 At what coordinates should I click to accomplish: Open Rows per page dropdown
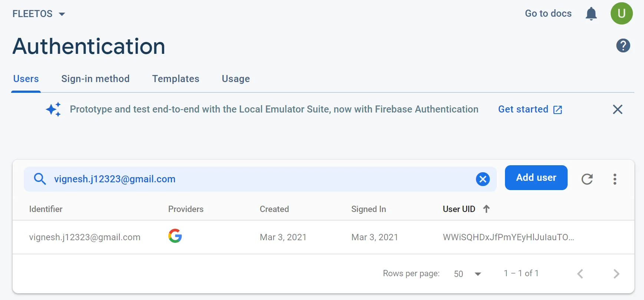point(467,274)
